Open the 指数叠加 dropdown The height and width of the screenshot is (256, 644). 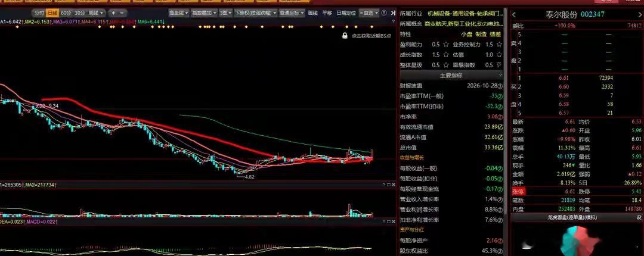tap(204, 13)
